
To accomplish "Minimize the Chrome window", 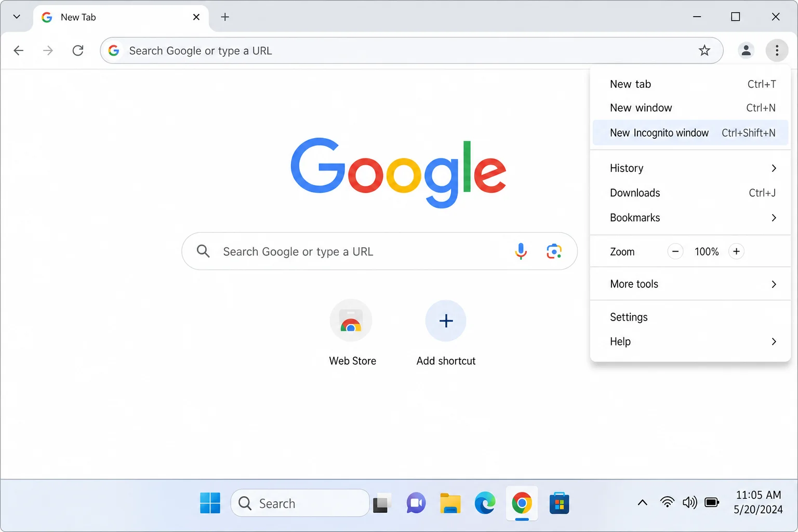I will [697, 17].
